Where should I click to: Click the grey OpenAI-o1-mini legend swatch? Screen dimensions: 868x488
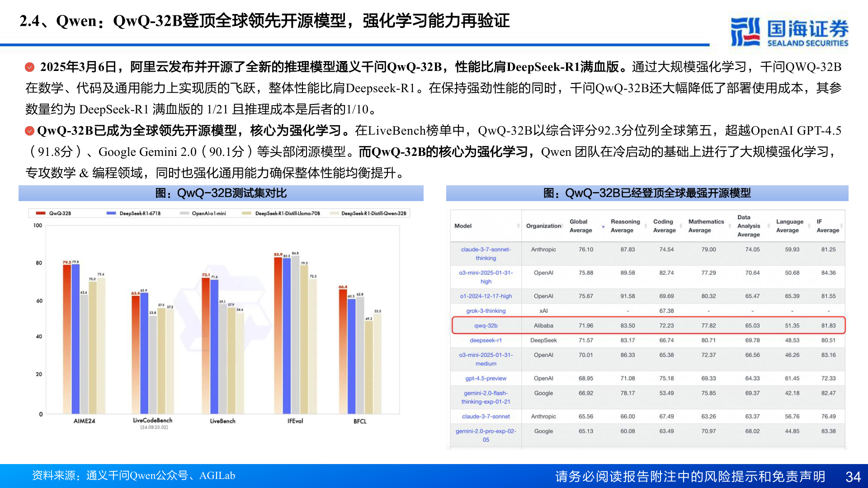click(184, 213)
